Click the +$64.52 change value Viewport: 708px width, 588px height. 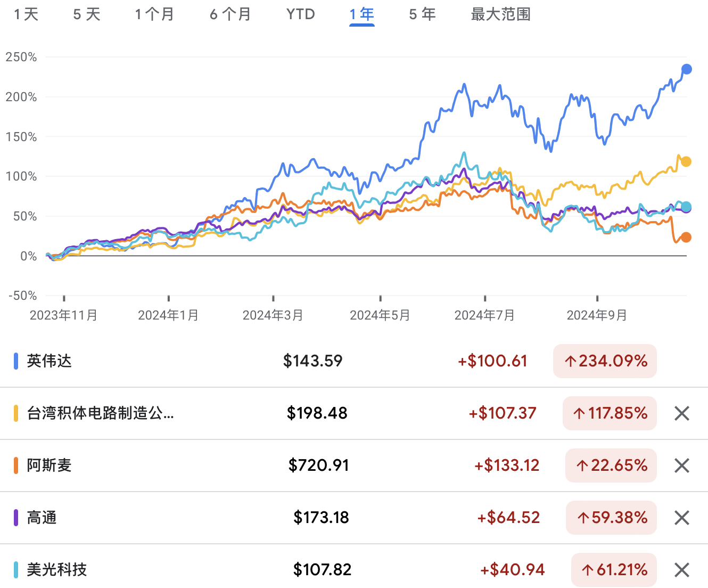508,518
